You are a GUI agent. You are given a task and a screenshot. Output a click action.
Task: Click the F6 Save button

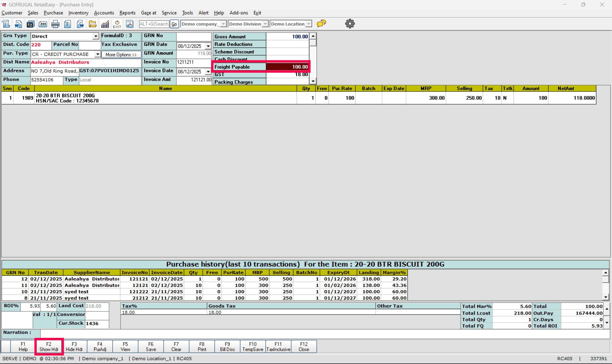click(x=151, y=346)
